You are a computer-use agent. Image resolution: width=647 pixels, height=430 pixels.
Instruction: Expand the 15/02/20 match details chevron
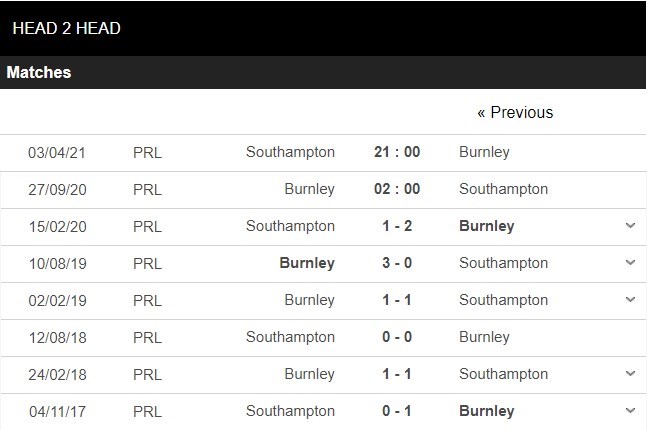click(630, 226)
